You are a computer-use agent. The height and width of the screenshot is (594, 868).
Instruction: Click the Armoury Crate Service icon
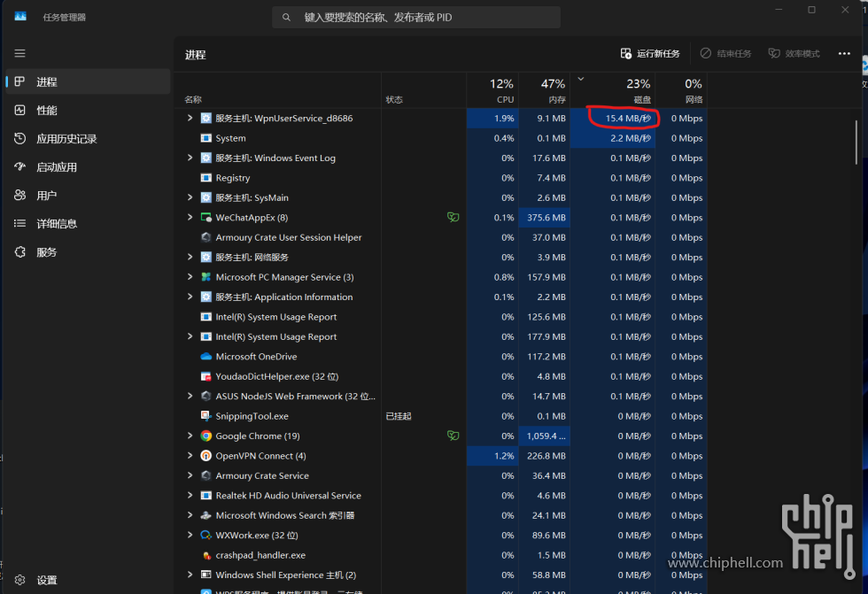[205, 475]
